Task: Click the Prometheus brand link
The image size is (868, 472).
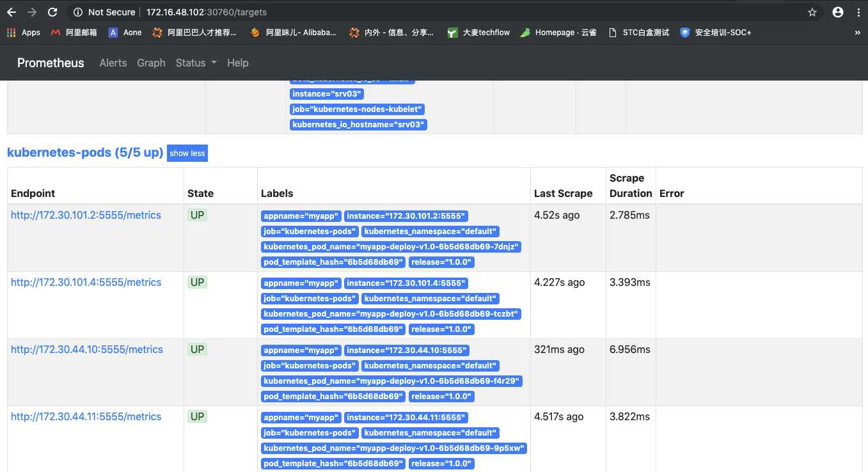Action: pos(51,63)
